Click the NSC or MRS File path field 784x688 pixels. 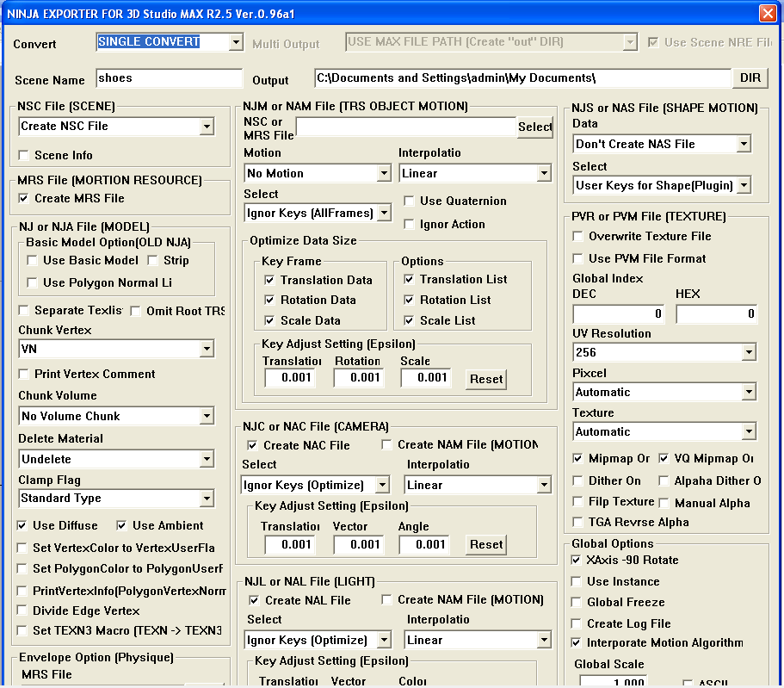tap(405, 127)
